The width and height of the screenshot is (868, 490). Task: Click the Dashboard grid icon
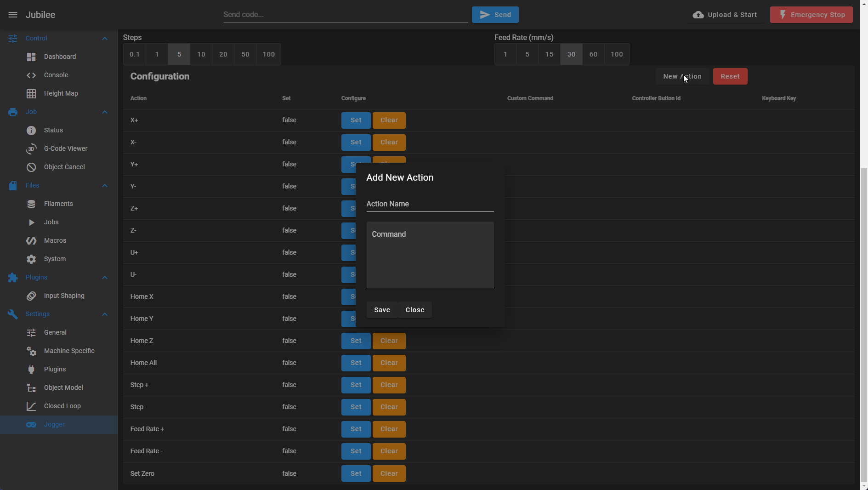(31, 57)
